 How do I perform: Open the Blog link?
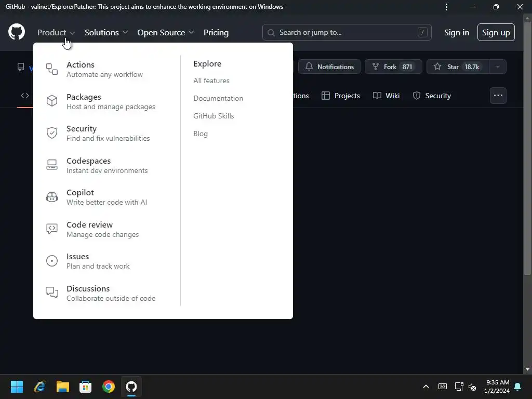click(x=201, y=134)
